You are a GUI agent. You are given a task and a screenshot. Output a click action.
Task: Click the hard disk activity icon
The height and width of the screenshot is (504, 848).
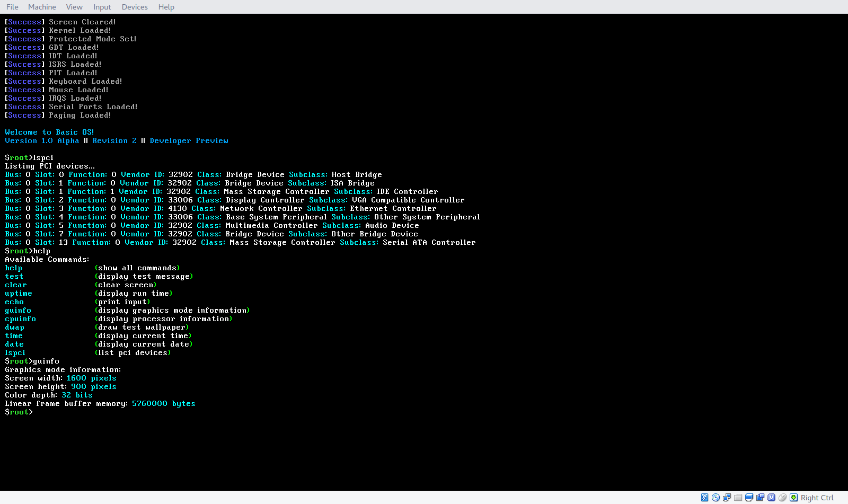704,497
